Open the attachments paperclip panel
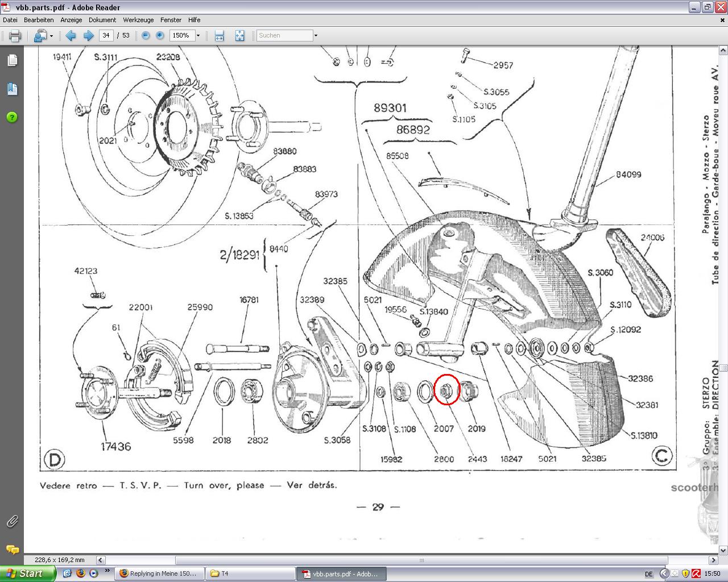Screen dimensions: 728x582 click(12, 521)
